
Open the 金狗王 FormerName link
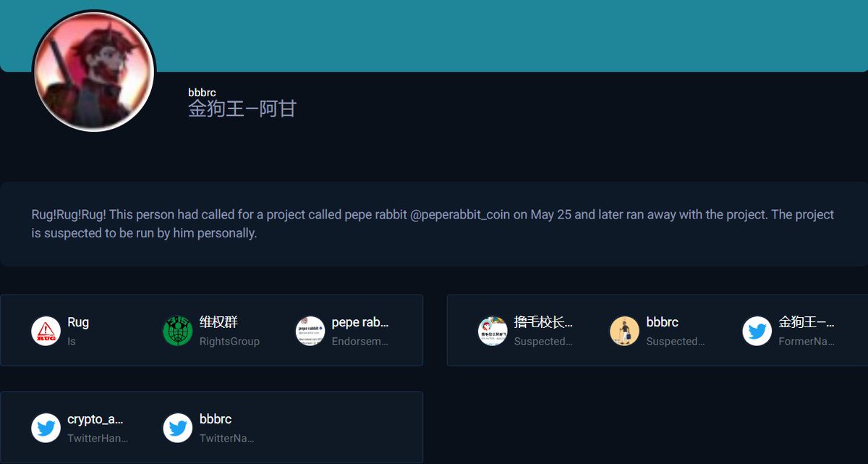coord(807,322)
